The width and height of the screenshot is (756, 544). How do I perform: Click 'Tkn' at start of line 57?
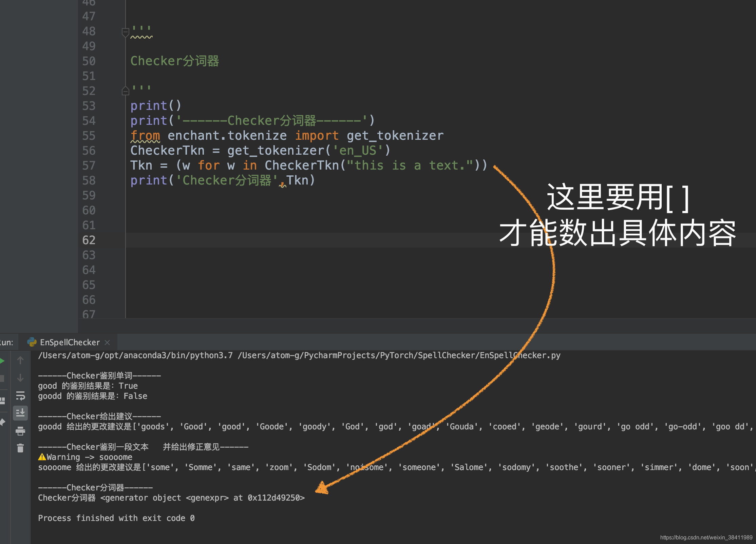(x=141, y=166)
